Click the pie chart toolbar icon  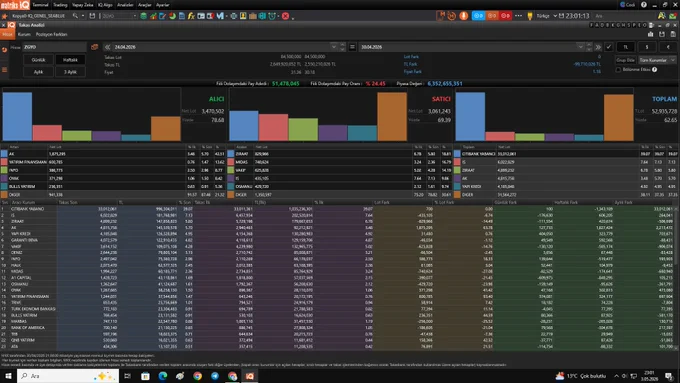click(172, 16)
